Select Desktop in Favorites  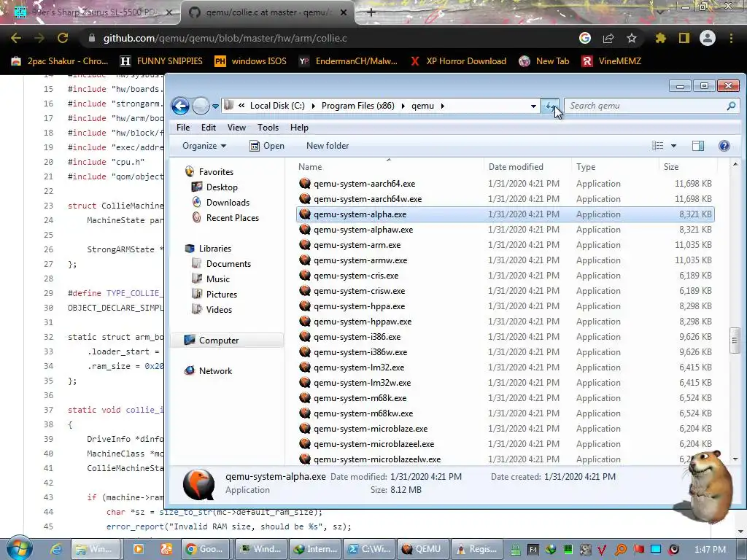tap(222, 187)
